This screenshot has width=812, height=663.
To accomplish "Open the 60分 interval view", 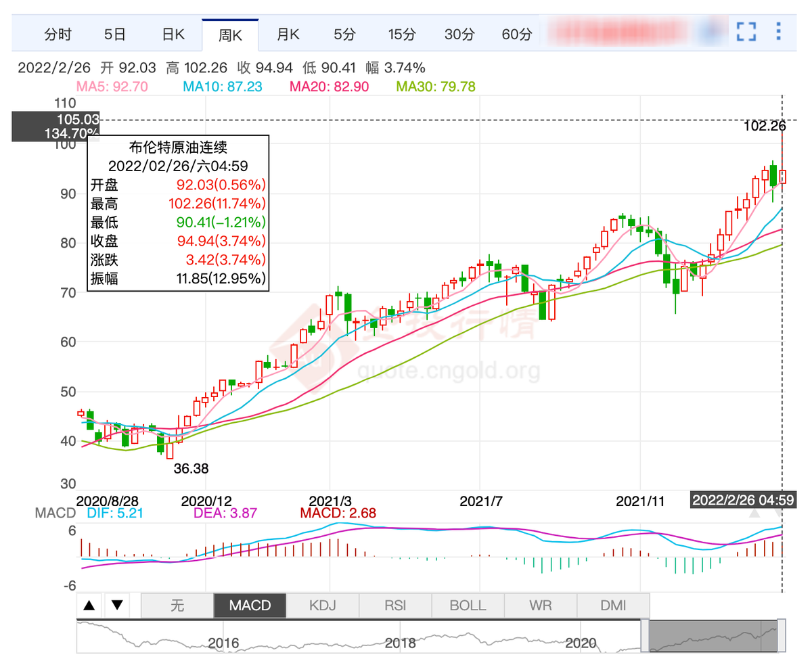I will click(x=516, y=35).
